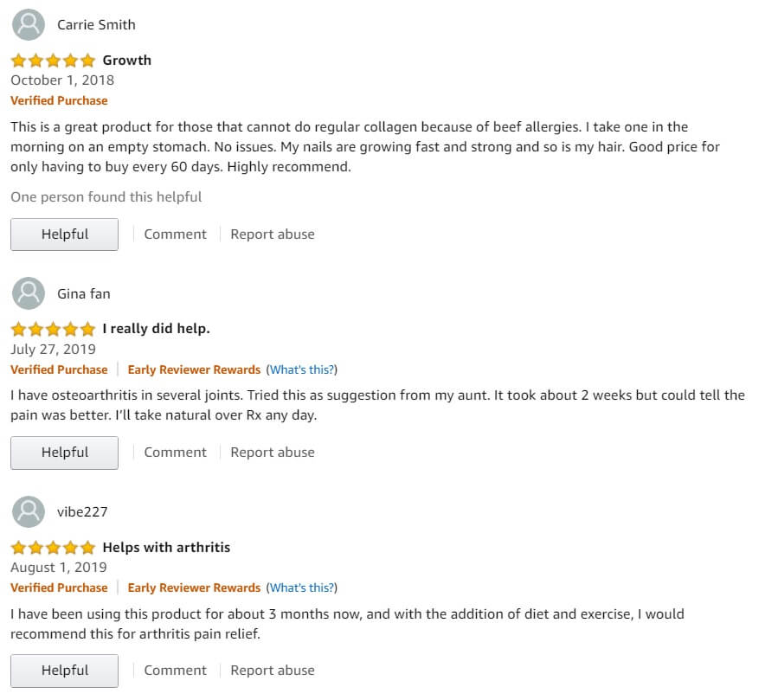Click Gina fan's profile avatar icon
Image resolution: width=765 pixels, height=700 pixels.
tap(29, 293)
